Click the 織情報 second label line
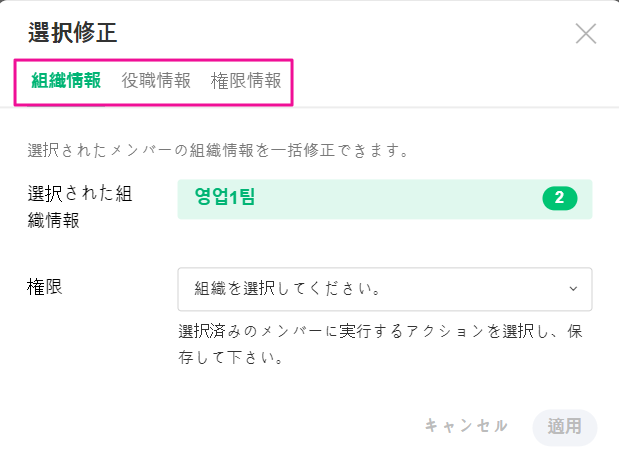This screenshot has width=619, height=462. 53,220
